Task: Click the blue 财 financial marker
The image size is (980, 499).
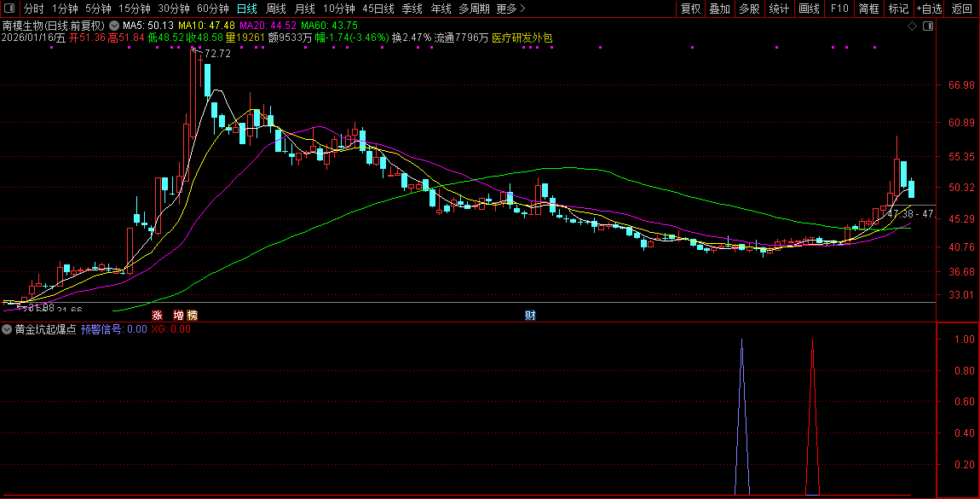Action: click(x=530, y=316)
